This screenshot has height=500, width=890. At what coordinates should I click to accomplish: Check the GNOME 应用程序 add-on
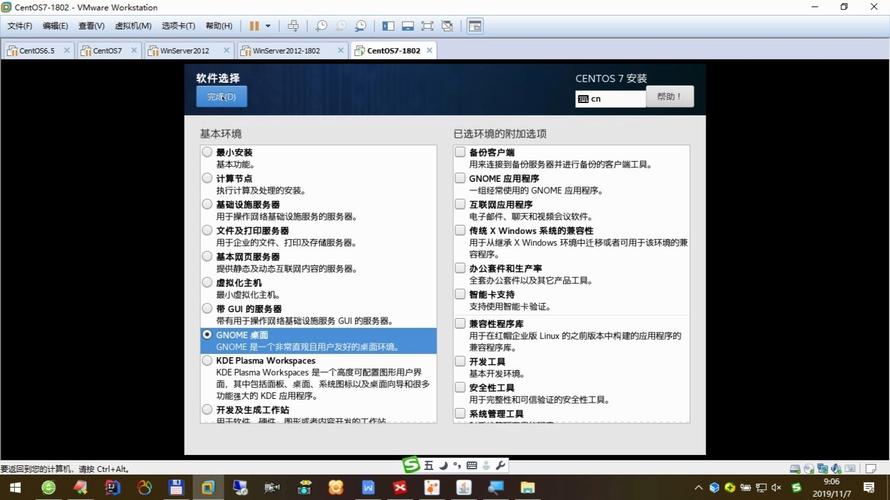point(460,179)
